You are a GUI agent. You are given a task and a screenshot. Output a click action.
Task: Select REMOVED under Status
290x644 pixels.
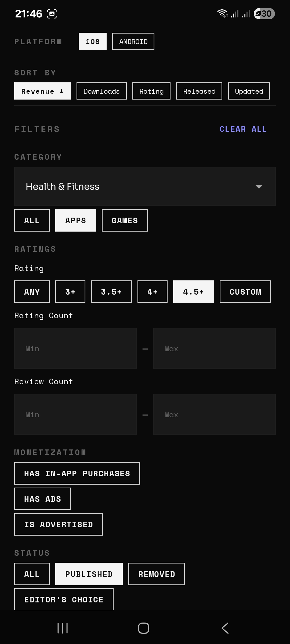157,574
